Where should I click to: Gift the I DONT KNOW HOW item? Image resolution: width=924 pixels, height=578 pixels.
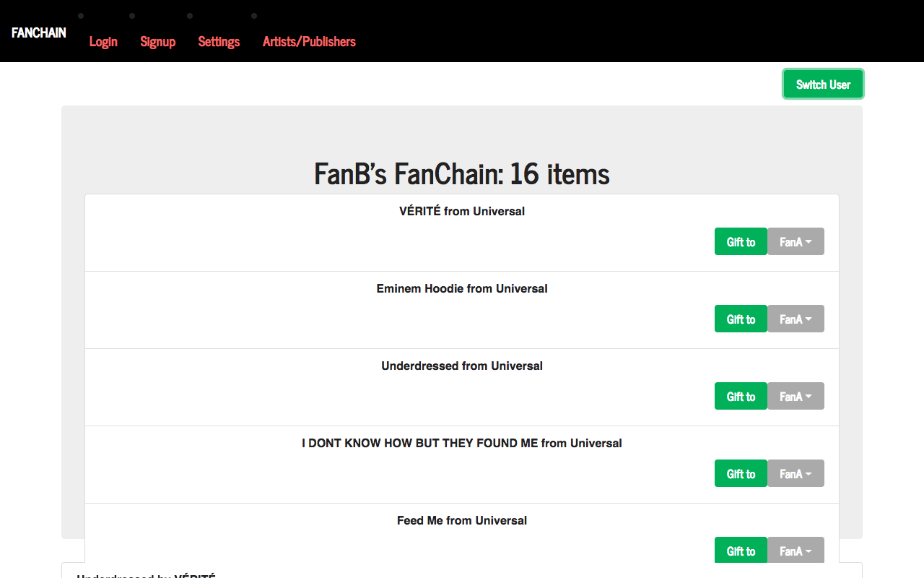click(x=741, y=473)
